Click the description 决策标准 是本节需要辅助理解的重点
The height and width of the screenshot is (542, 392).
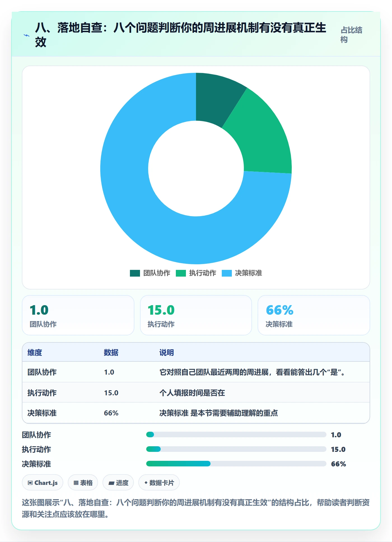(x=219, y=413)
